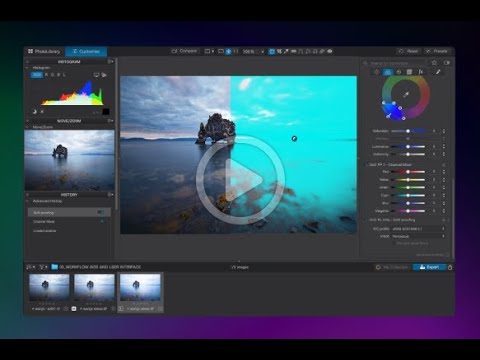Image resolution: width=480 pixels, height=360 pixels.
Task: Open the Histogram panel options menu
Action: click(x=110, y=62)
